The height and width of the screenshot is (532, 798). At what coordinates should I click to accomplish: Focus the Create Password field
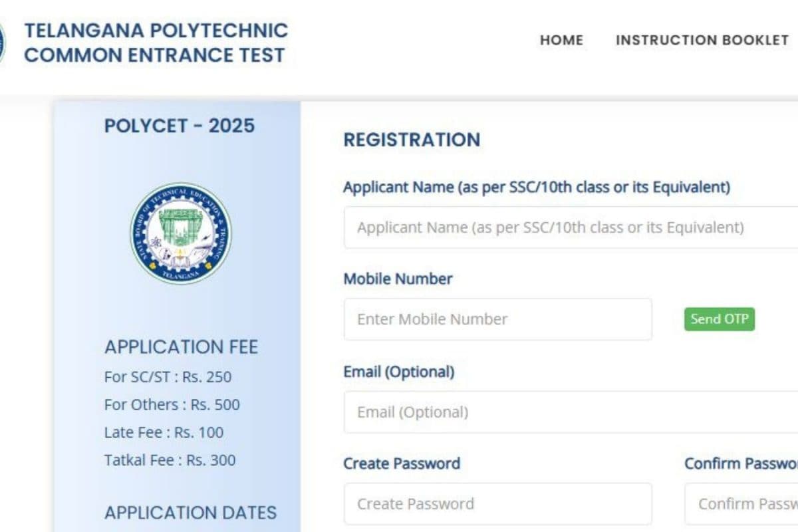click(x=497, y=503)
